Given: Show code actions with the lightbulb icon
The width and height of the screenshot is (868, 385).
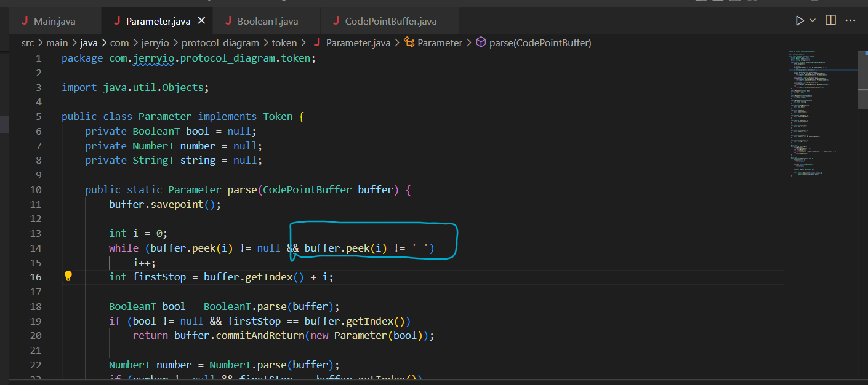Looking at the screenshot, I should point(68,276).
